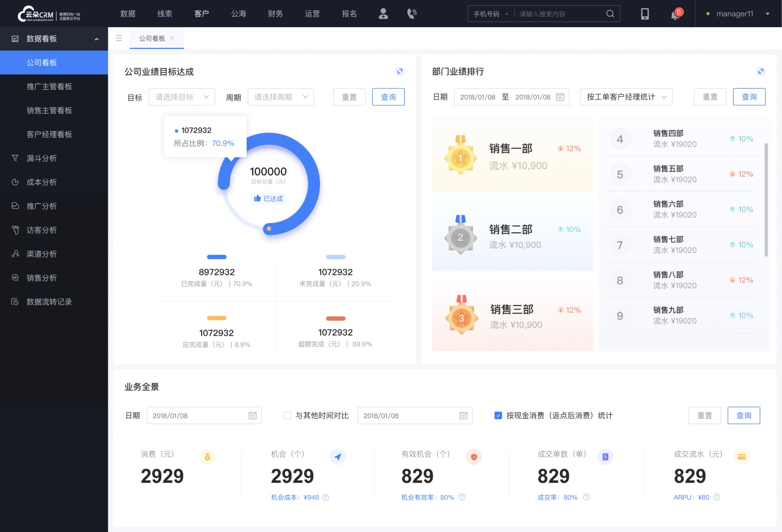The image size is (782, 532).
Task: Click the 重置 button in 部门业绩排行
Action: click(709, 97)
